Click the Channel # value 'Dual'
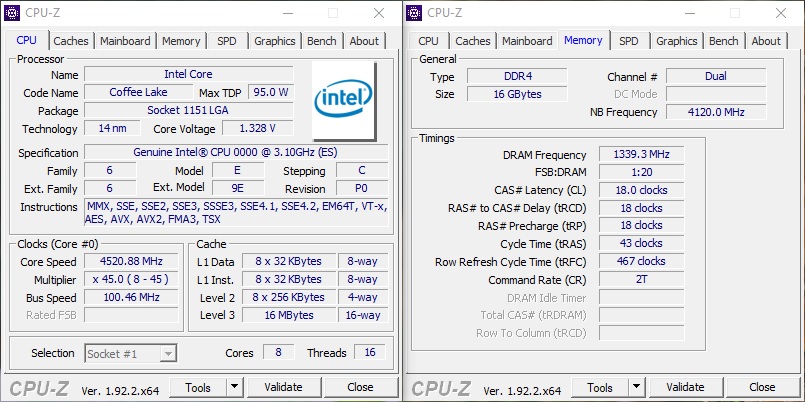805x402 pixels. pyautogui.click(x=716, y=76)
